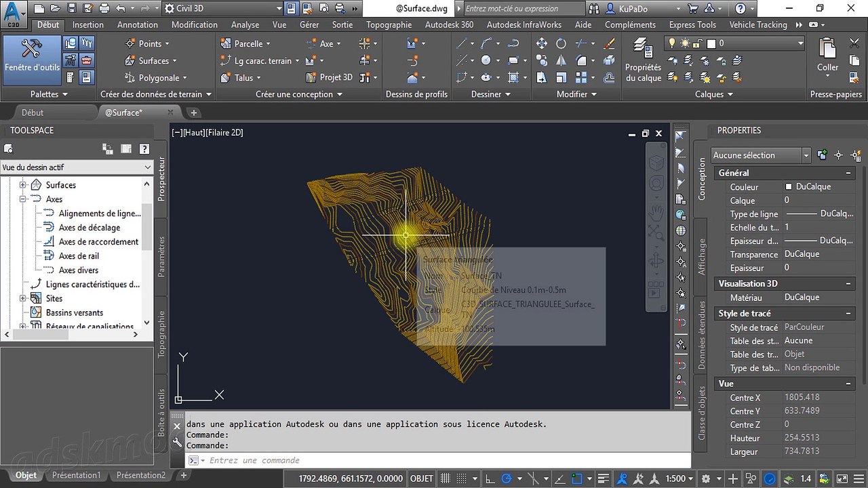Expand the Surfaces tree node

pos(22,185)
